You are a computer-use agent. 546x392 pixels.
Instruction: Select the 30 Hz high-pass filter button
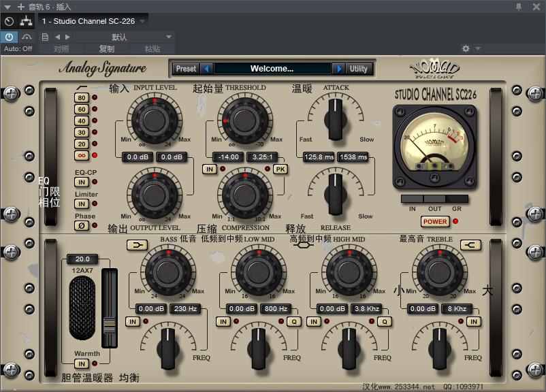pyautogui.click(x=82, y=132)
